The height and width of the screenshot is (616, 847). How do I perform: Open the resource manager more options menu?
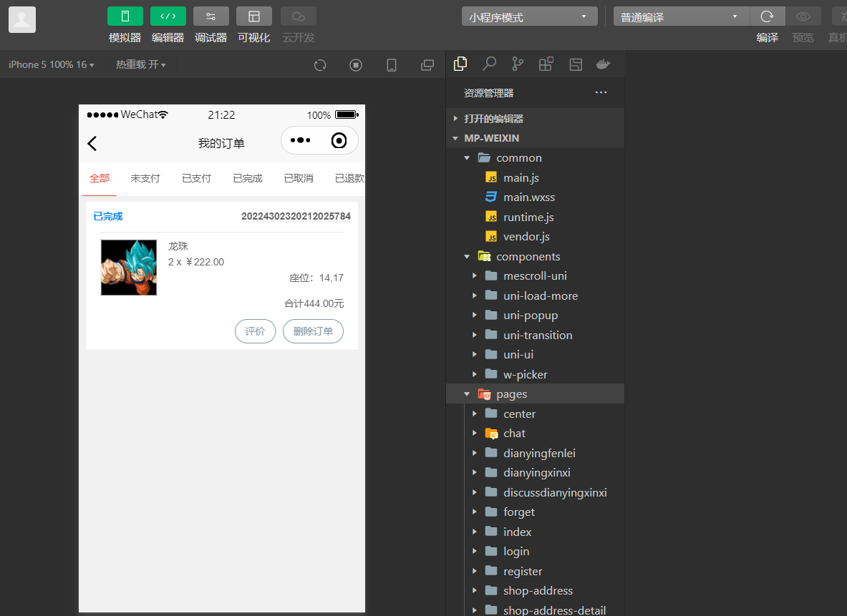pos(601,92)
